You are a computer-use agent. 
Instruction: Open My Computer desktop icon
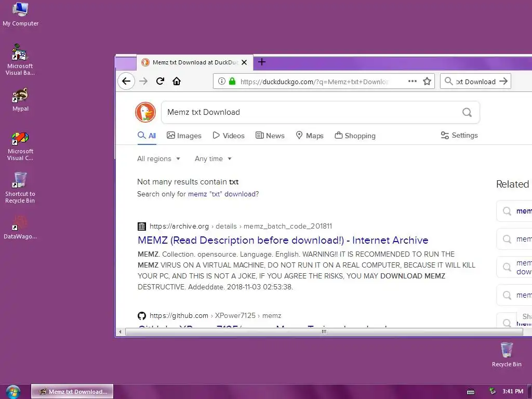point(20,14)
